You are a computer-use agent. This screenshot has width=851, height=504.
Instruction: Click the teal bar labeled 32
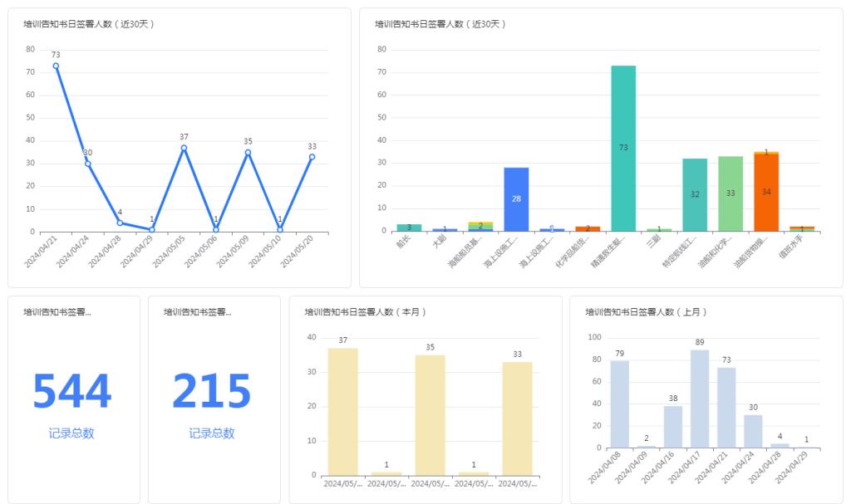pos(694,194)
